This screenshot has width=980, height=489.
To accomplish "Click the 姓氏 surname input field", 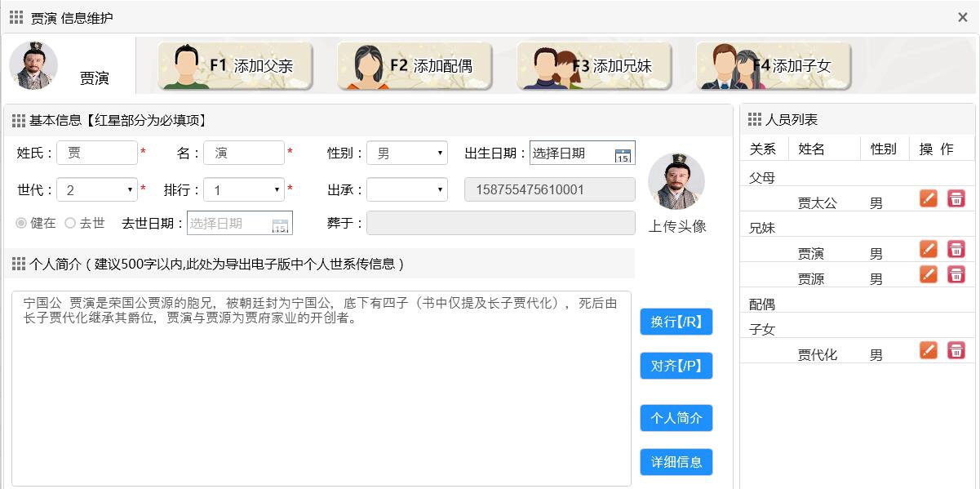I will (x=98, y=153).
